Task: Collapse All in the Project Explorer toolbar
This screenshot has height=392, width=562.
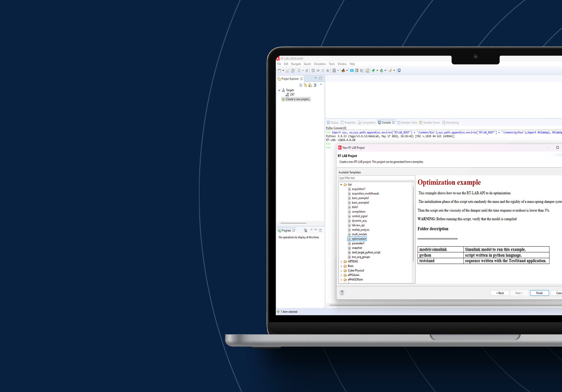Action: coord(301,86)
